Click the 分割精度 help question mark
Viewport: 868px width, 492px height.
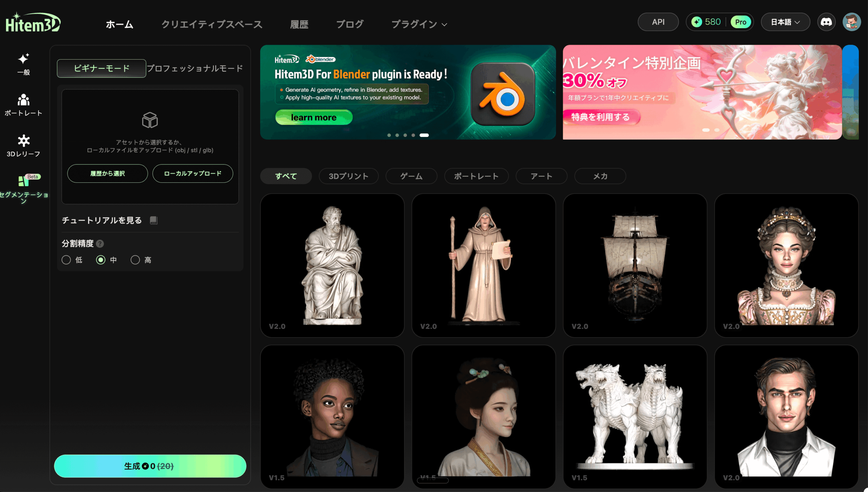(x=100, y=243)
